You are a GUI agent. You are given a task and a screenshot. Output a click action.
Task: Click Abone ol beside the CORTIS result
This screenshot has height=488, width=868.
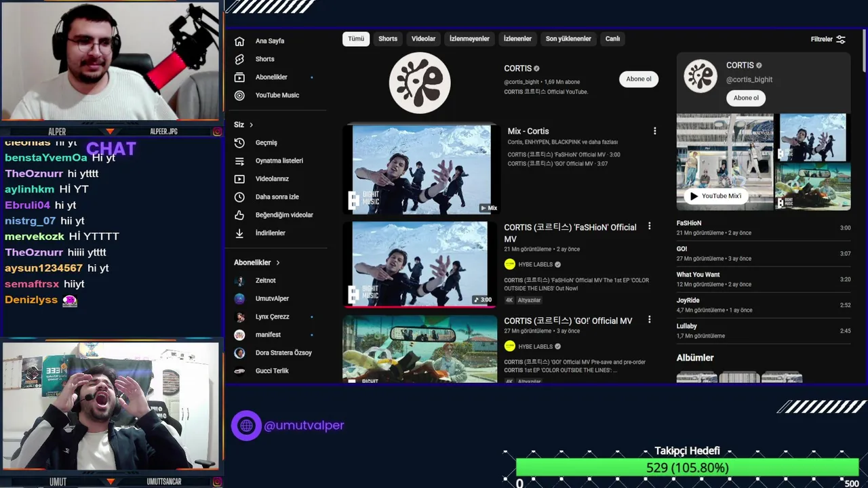(638, 79)
